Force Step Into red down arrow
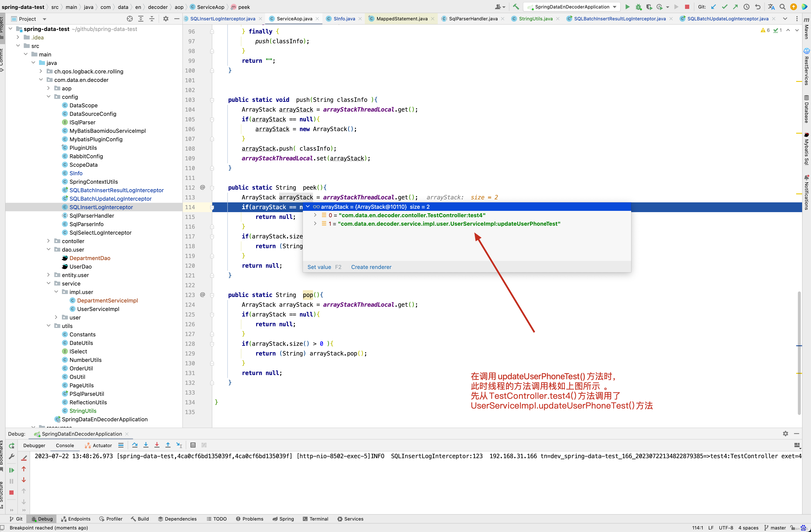The width and height of the screenshot is (811, 532). [157, 445]
